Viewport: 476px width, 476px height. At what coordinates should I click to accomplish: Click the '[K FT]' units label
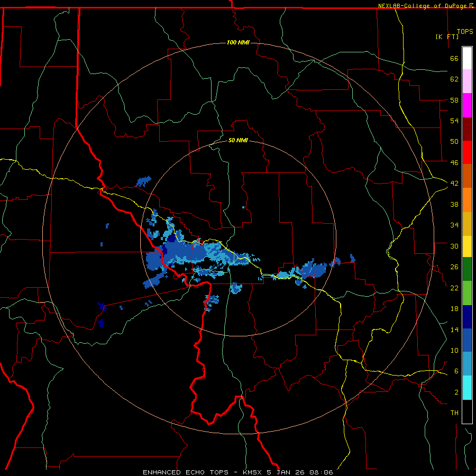[x=447, y=36]
